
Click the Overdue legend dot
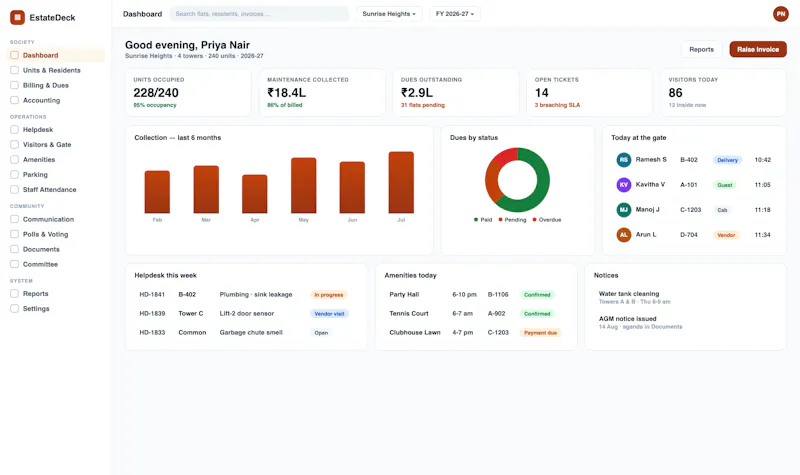pyautogui.click(x=534, y=220)
